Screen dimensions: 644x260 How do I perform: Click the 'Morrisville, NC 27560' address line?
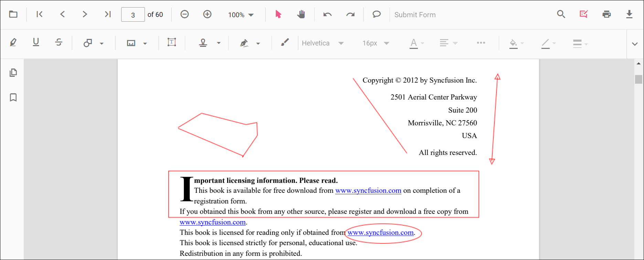coord(442,123)
